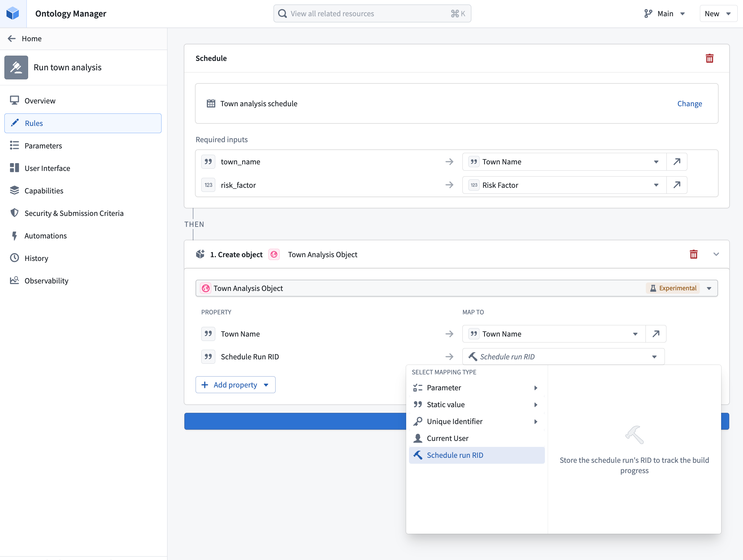Click the pink Town Analysis Object header icon
This screenshot has height=560, width=743.
(274, 254)
